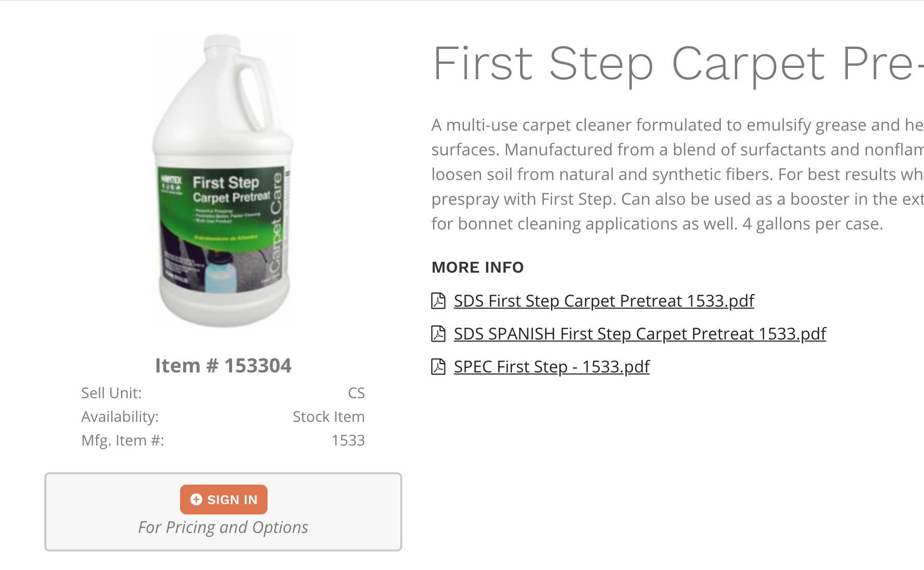This screenshot has width=924, height=570.
Task: Click the Mfg. Item # label
Action: tap(123, 440)
